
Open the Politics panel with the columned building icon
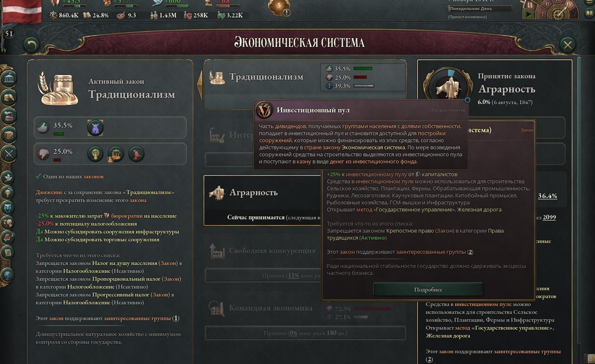[x=8, y=78]
